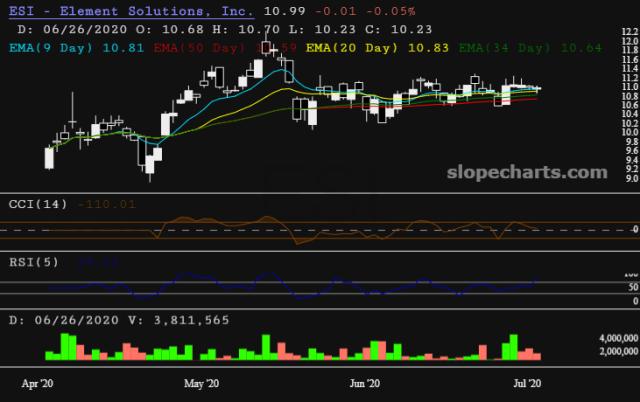
Task: Click the May '20 date axis label
Action: click(202, 383)
